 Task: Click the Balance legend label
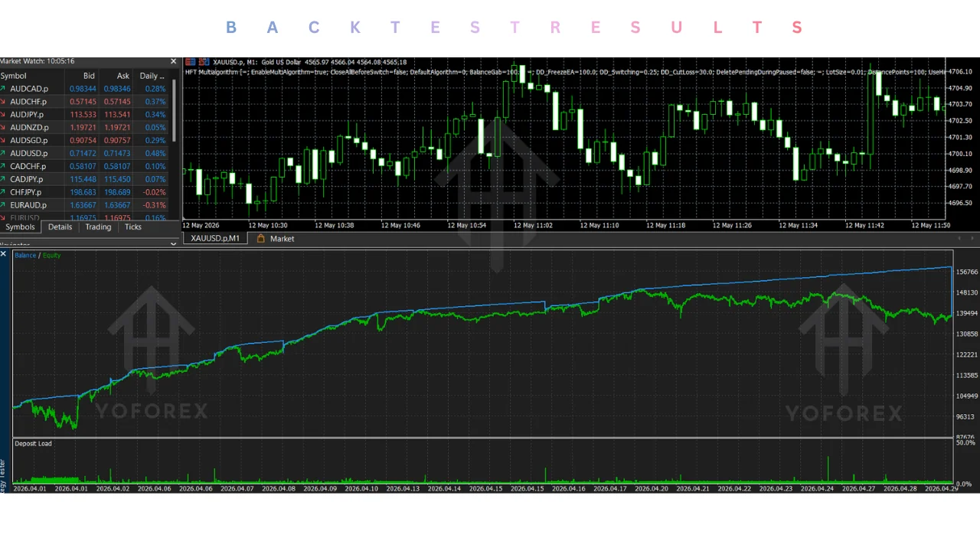pyautogui.click(x=25, y=256)
